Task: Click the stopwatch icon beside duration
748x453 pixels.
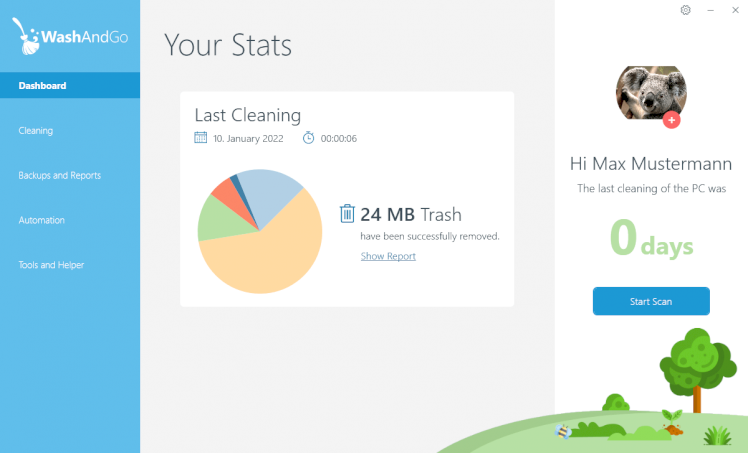Action: (x=308, y=138)
